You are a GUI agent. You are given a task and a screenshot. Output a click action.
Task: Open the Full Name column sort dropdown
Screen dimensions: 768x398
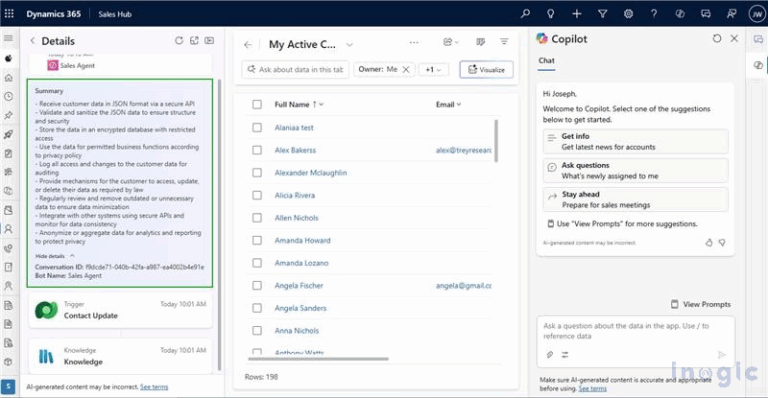pyautogui.click(x=321, y=104)
